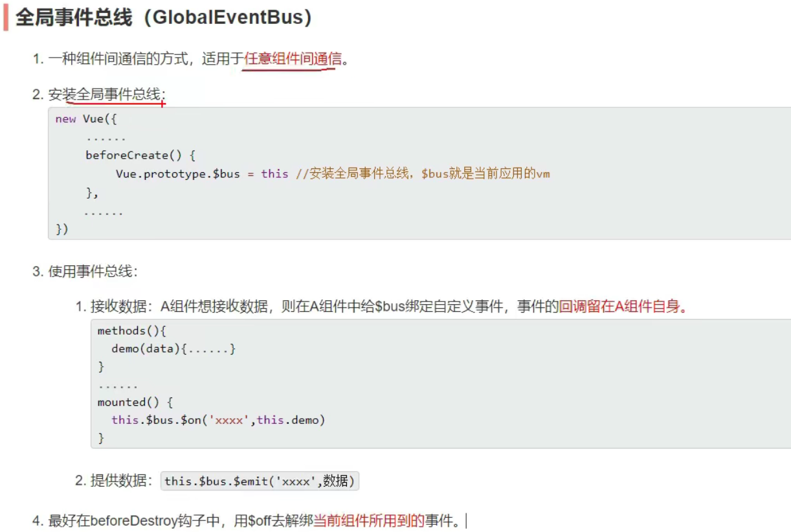
Task: Click the demo(data){......} code line
Action: [x=173, y=349]
